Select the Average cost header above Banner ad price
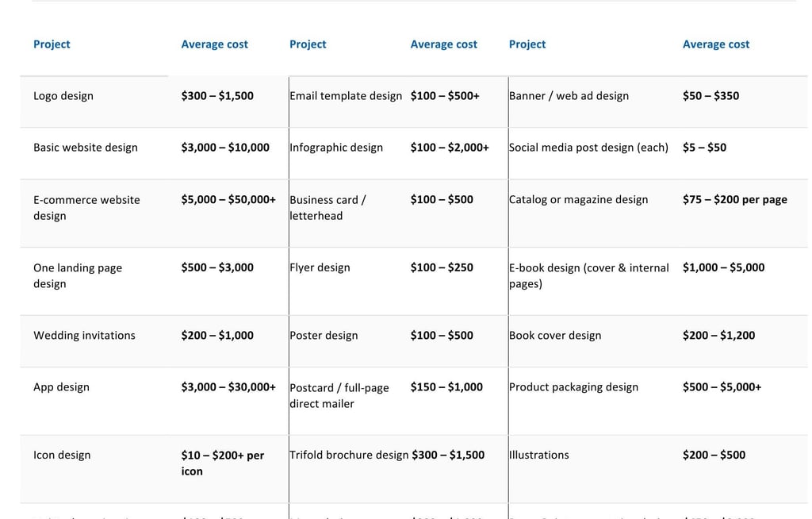Viewport: 812px width, 519px height. 716,44
